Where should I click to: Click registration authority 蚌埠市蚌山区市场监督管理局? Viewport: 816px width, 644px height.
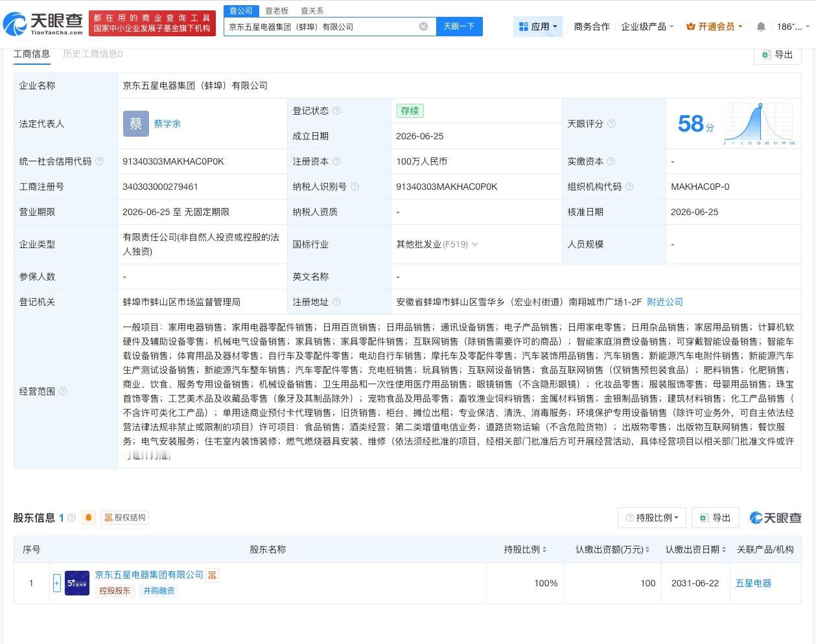tap(181, 302)
